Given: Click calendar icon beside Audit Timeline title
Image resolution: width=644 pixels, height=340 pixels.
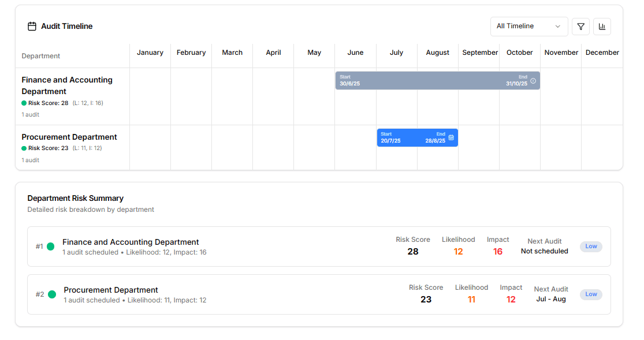Looking at the screenshot, I should [32, 27].
